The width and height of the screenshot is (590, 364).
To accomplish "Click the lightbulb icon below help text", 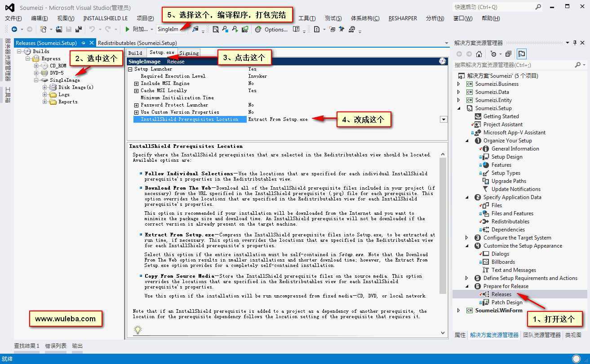I will pyautogui.click(x=138, y=330).
